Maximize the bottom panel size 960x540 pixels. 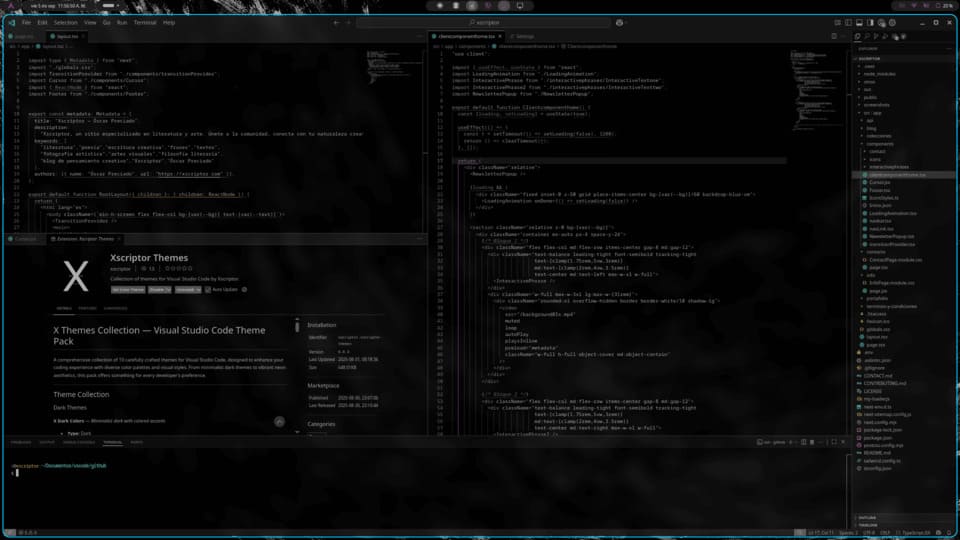(x=834, y=442)
